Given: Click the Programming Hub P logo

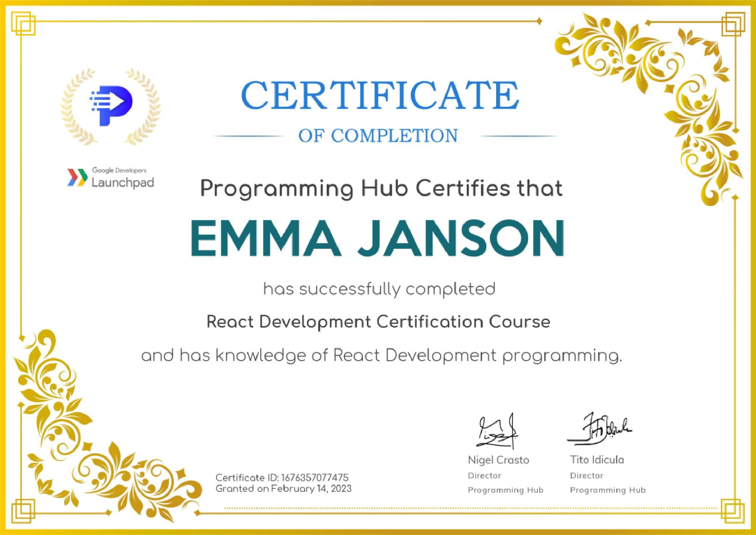Looking at the screenshot, I should [x=111, y=106].
